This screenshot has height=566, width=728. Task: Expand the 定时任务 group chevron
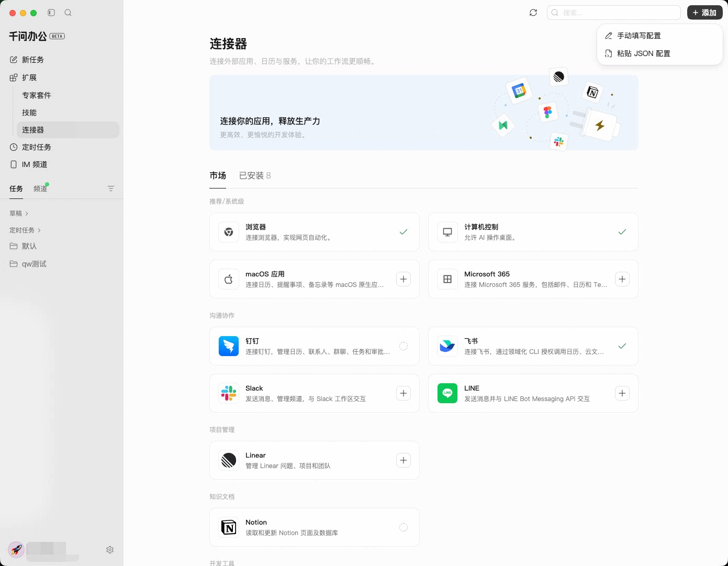point(39,230)
